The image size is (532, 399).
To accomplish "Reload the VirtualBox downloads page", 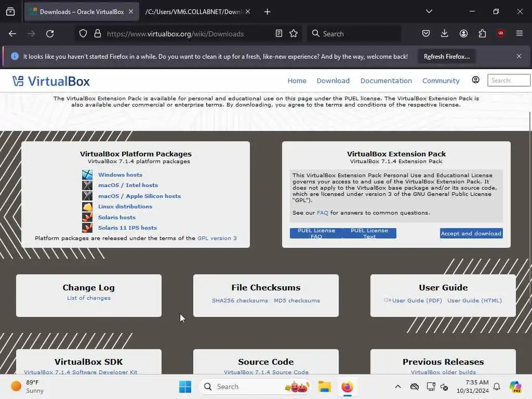I will click(50, 34).
